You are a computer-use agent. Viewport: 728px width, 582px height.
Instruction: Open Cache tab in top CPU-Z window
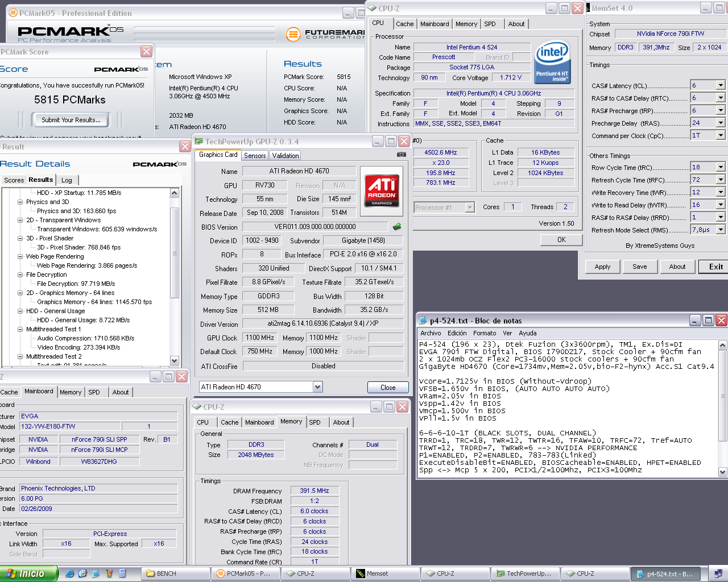405,24
